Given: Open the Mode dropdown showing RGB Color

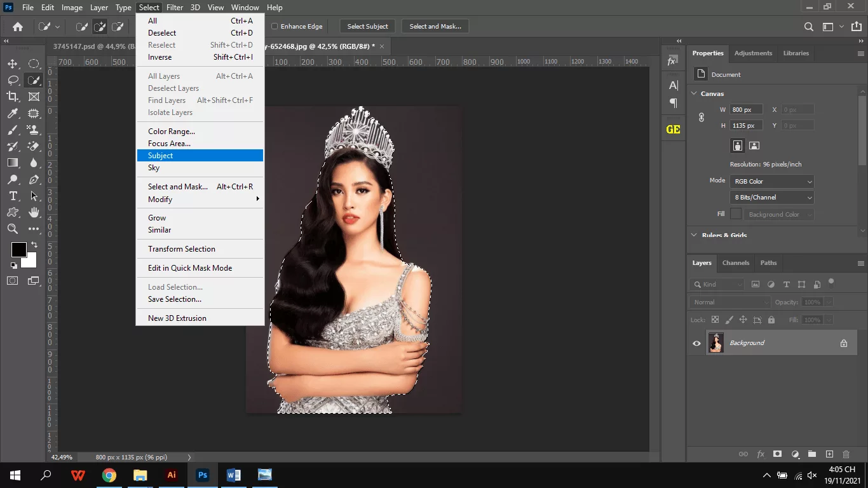Looking at the screenshot, I should tap(771, 181).
